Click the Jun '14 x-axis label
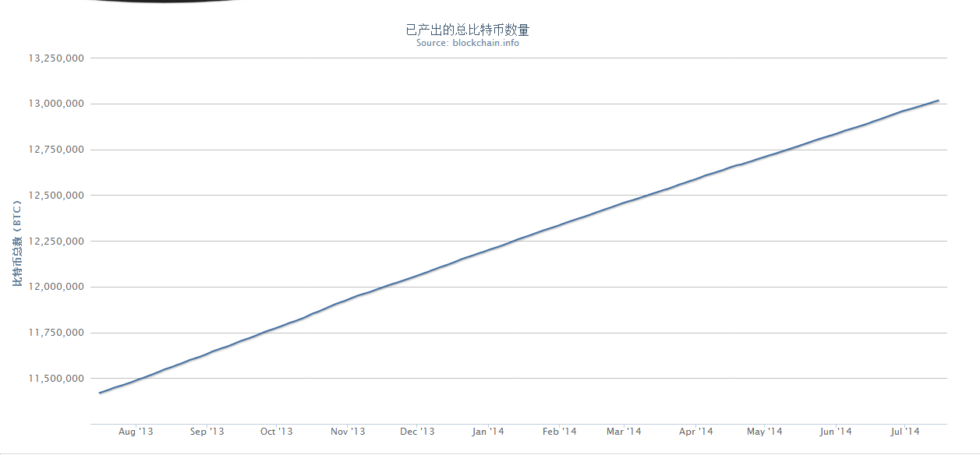The image size is (980, 455). 836,431
